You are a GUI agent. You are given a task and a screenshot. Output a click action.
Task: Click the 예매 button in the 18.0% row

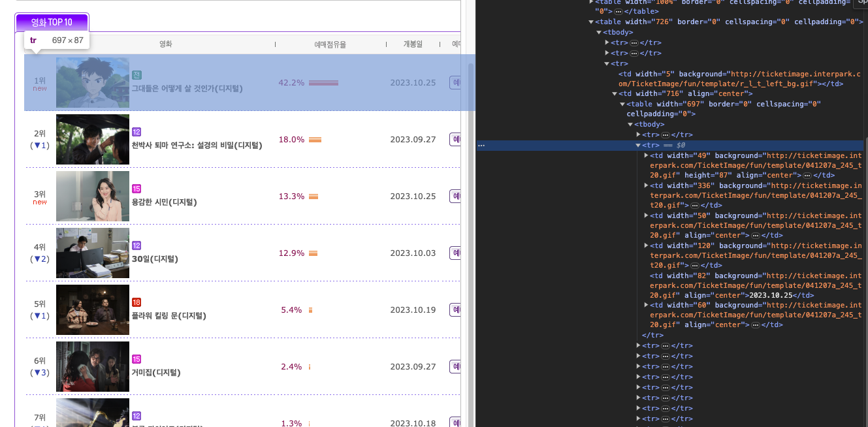pos(456,139)
